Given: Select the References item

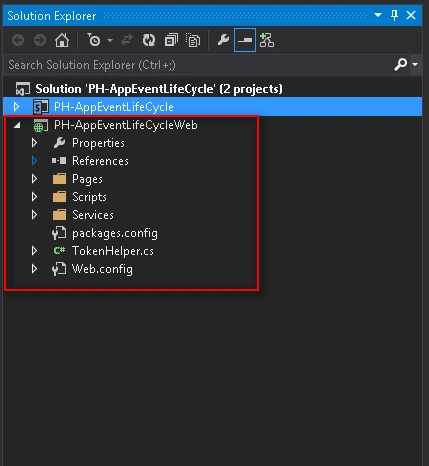Looking at the screenshot, I should tap(100, 161).
